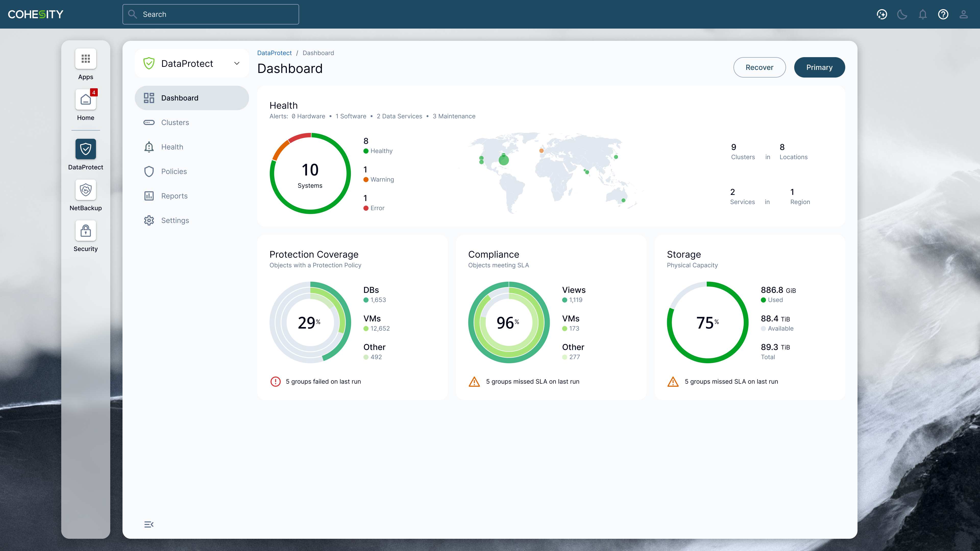Click the 1 Error legend entry

click(x=374, y=203)
